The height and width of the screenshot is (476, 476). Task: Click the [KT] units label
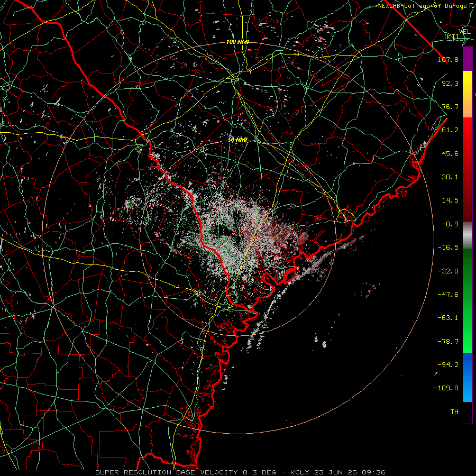(452, 37)
